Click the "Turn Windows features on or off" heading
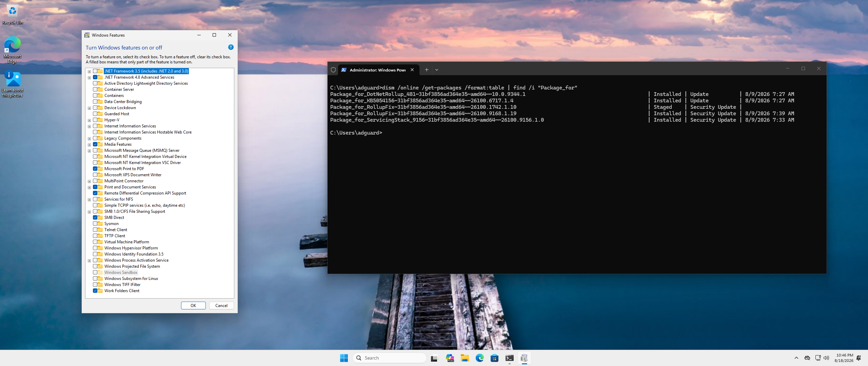Viewport: 868px width, 366px height. [x=124, y=47]
